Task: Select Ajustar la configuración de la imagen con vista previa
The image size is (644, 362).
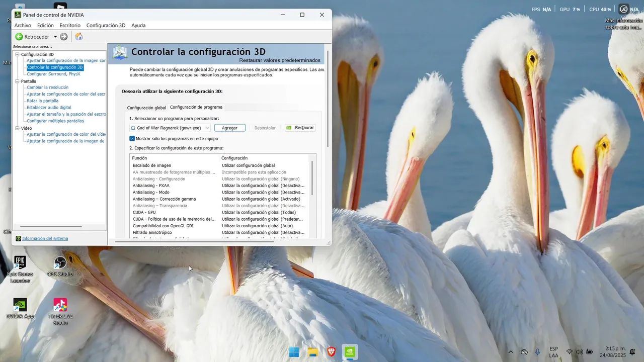Action: 66,61
